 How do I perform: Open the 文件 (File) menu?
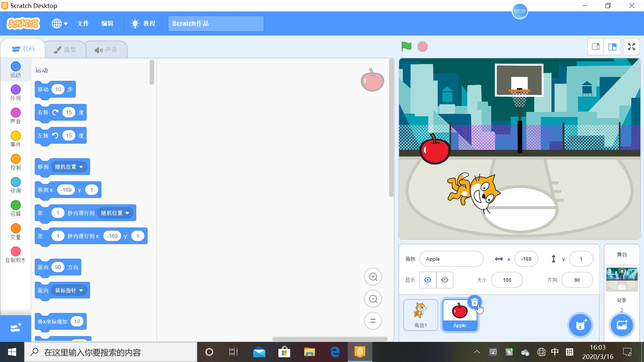[x=83, y=23]
